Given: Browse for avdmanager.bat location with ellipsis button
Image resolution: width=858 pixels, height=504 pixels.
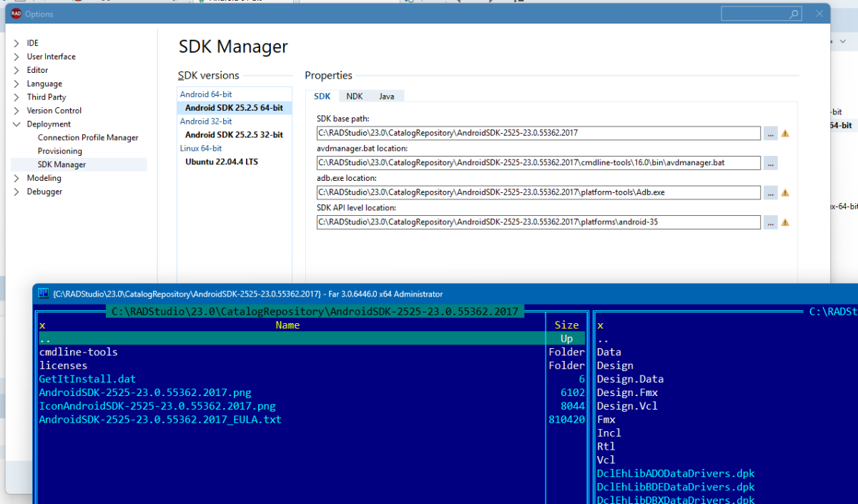Looking at the screenshot, I should point(770,163).
